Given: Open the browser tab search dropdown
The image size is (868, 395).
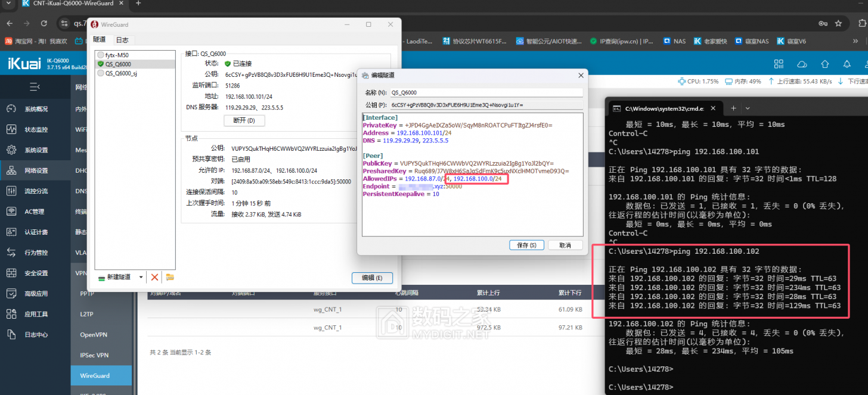Looking at the screenshot, I should pos(9,4).
